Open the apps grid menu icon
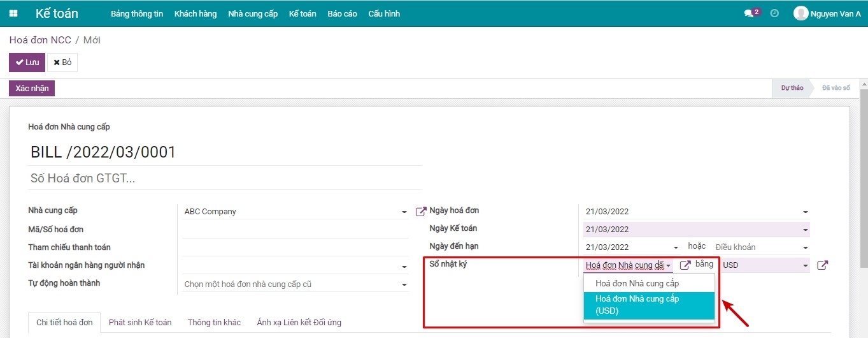The height and width of the screenshot is (338, 868). [x=13, y=13]
